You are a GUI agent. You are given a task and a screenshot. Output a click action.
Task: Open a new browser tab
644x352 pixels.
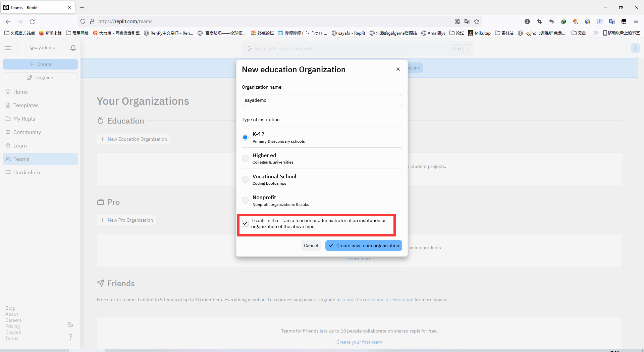coord(82,7)
